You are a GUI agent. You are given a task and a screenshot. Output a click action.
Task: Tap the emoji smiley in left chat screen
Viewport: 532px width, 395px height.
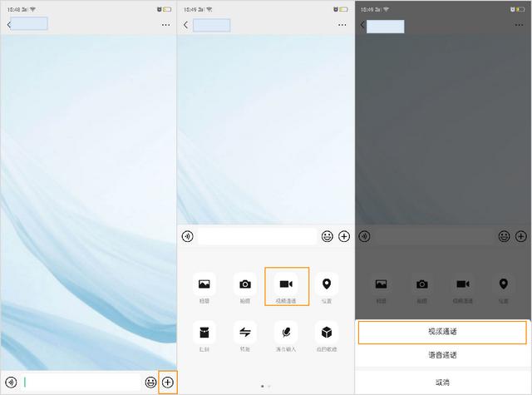150,382
